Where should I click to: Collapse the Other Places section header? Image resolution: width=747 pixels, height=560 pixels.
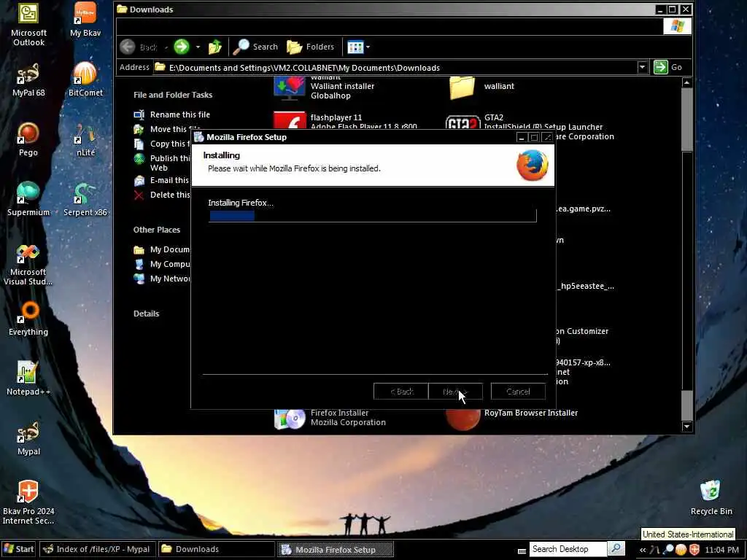tap(157, 230)
